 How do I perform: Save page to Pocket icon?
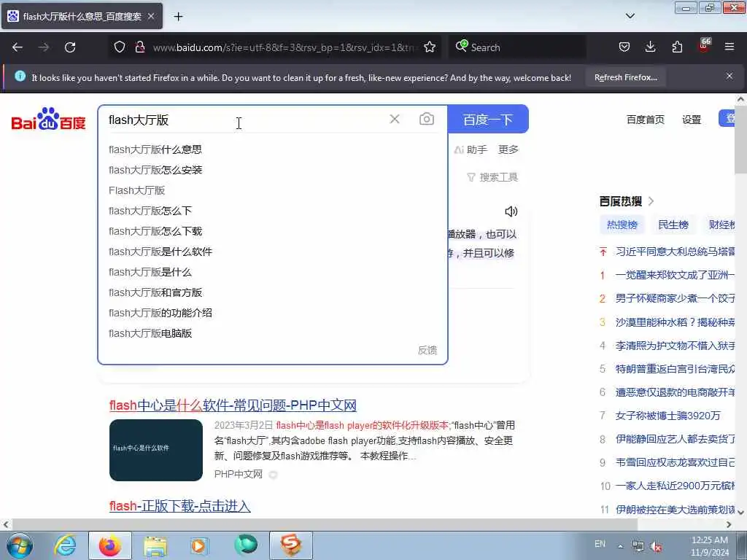[x=624, y=47]
